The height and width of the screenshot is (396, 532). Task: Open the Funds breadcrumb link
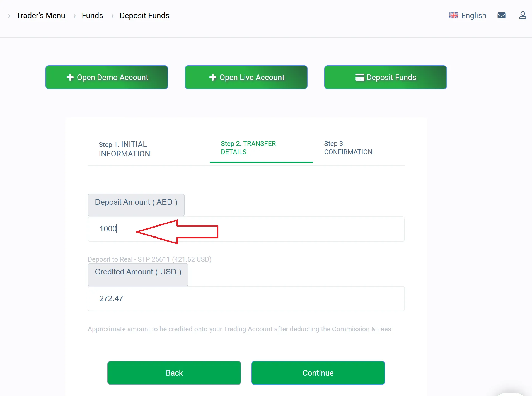tap(92, 15)
